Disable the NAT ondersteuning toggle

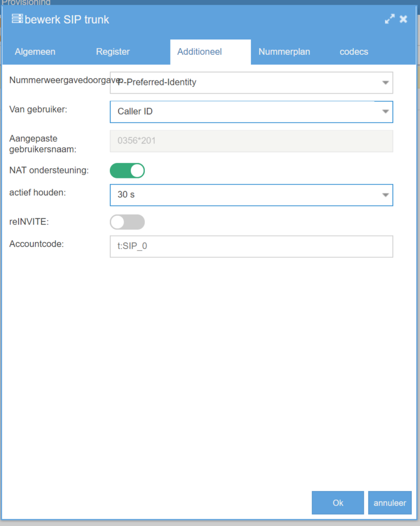[127, 171]
